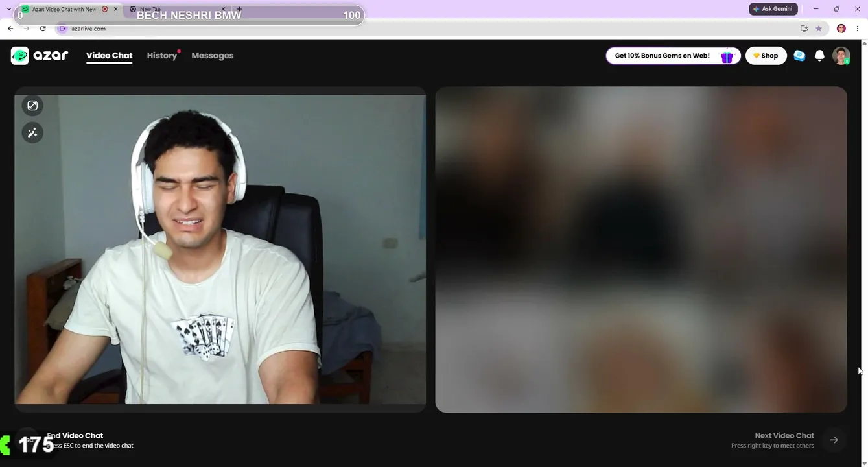Viewport: 868px width, 467px height.
Task: Open the camera site-permission icon in address bar
Action: click(62, 29)
